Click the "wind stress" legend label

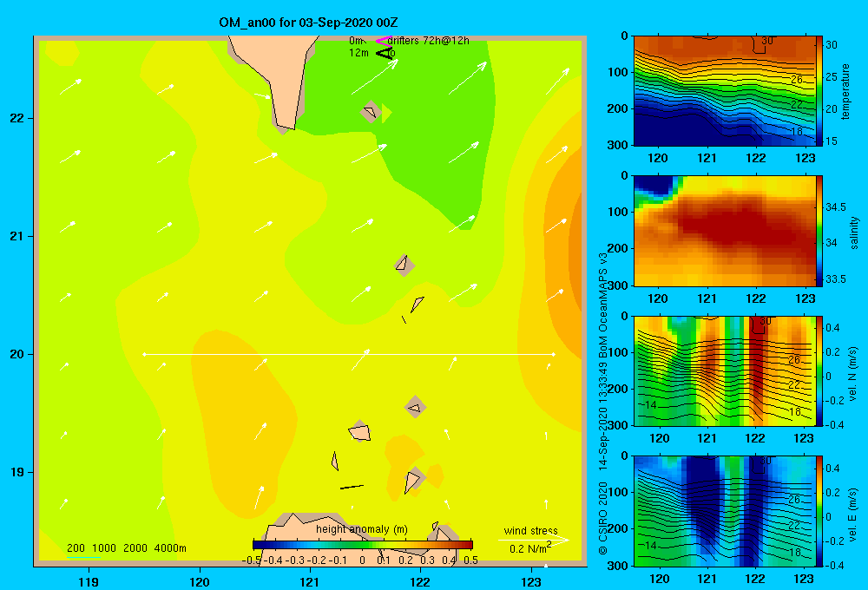(x=531, y=531)
